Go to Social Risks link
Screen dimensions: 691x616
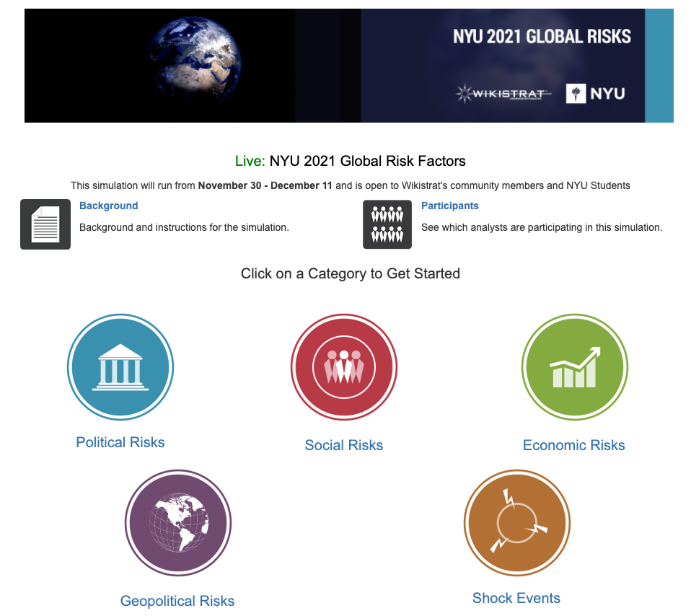click(344, 445)
